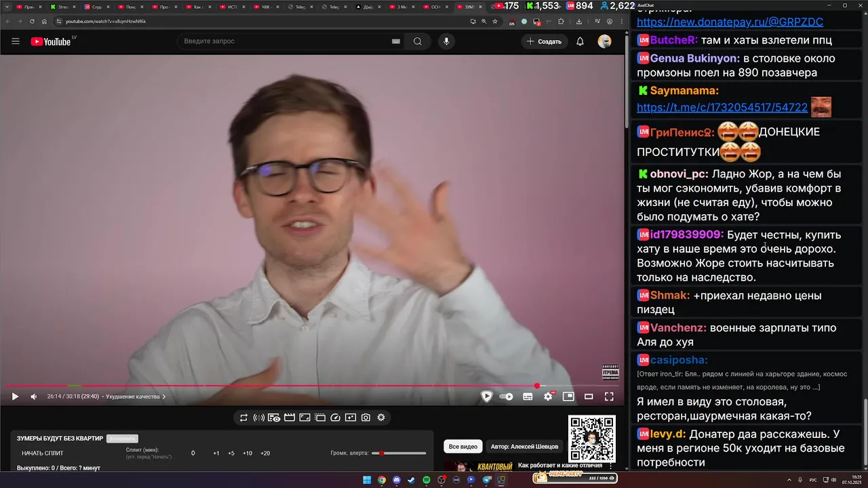Enter fullscreen video mode

609,396
